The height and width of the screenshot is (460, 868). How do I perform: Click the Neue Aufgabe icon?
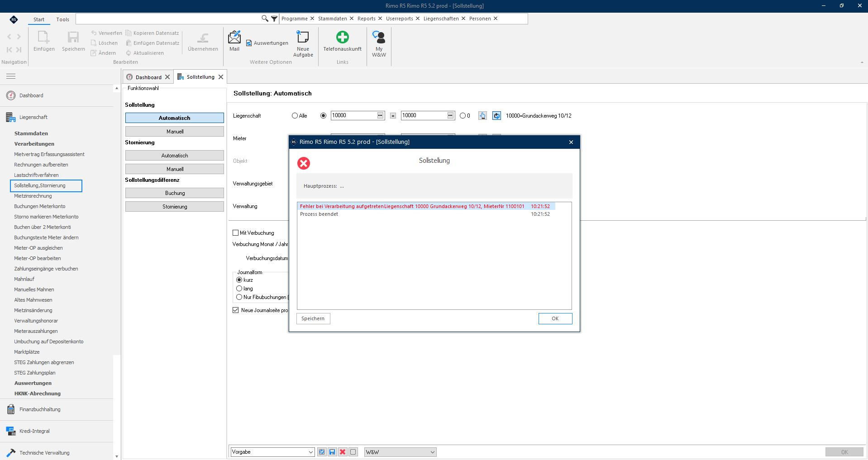(x=303, y=43)
